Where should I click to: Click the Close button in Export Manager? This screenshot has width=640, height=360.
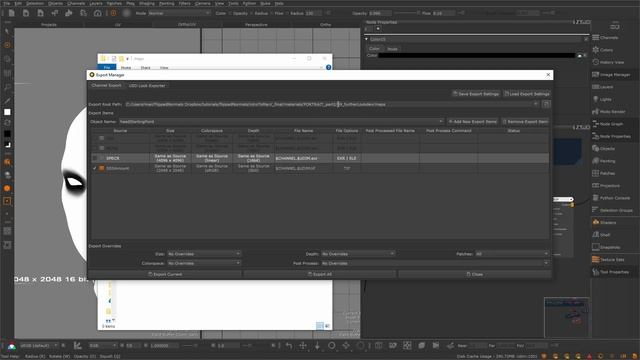[x=474, y=274]
